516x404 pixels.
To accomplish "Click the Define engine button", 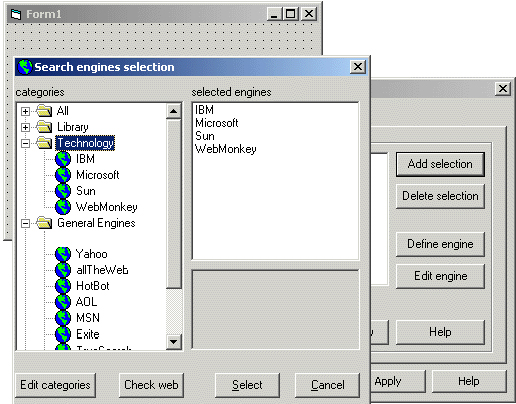I will (440, 244).
